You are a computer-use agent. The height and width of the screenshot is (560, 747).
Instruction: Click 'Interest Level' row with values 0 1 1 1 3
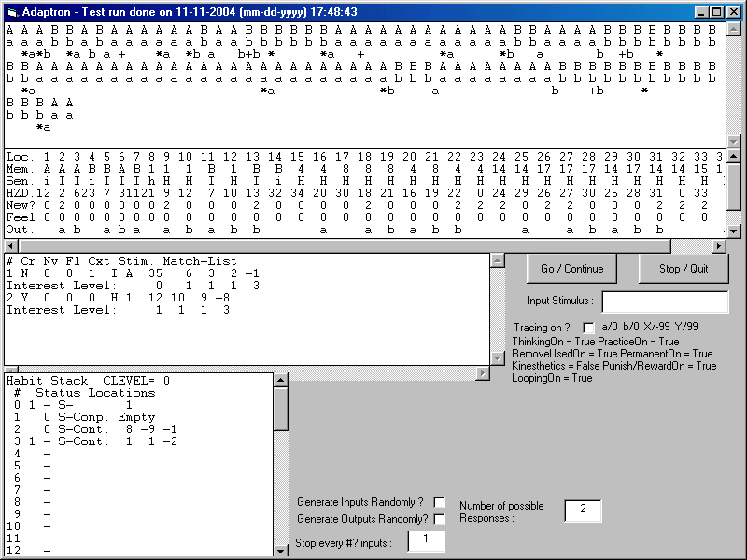133,286
